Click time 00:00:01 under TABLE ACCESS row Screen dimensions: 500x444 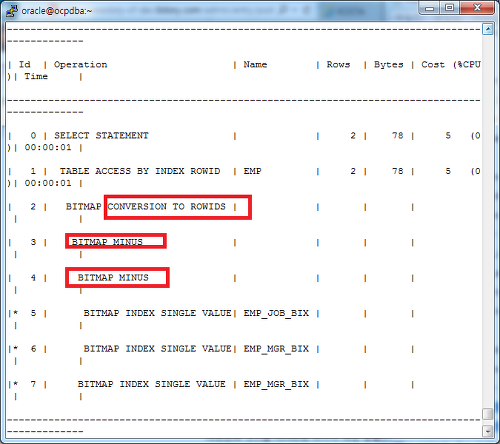coord(48,183)
